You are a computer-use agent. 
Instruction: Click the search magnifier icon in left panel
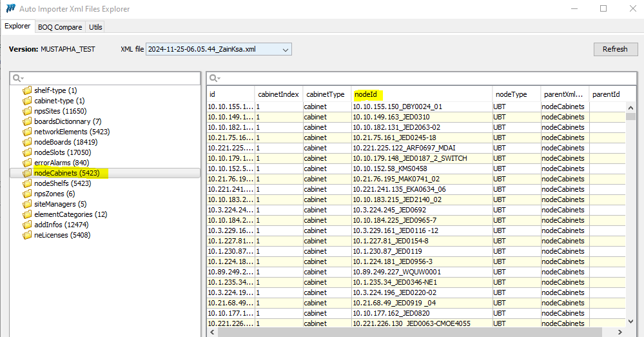[18, 78]
